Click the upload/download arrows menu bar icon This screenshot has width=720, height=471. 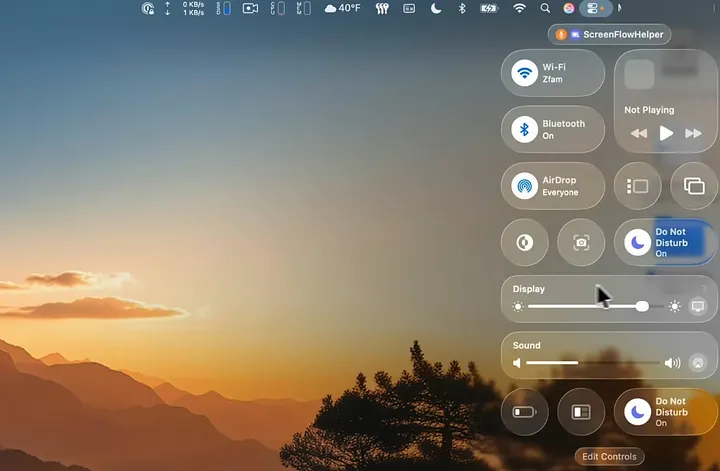tap(168, 8)
